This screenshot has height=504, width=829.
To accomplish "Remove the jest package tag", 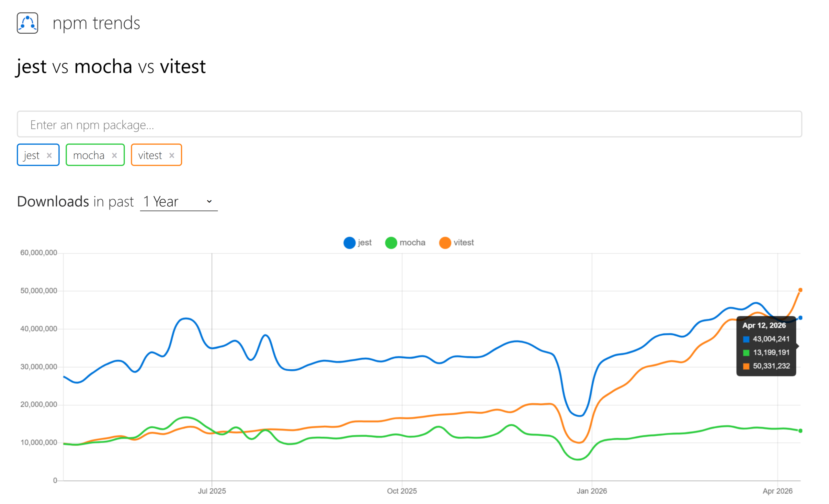I will (x=49, y=155).
